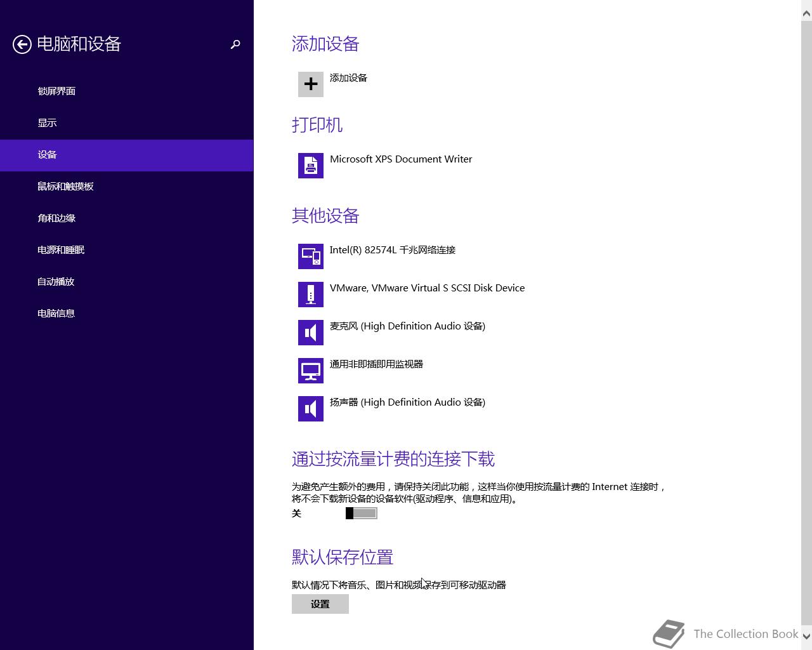Open 角和边缘 settings
The height and width of the screenshot is (650, 812).
point(127,218)
